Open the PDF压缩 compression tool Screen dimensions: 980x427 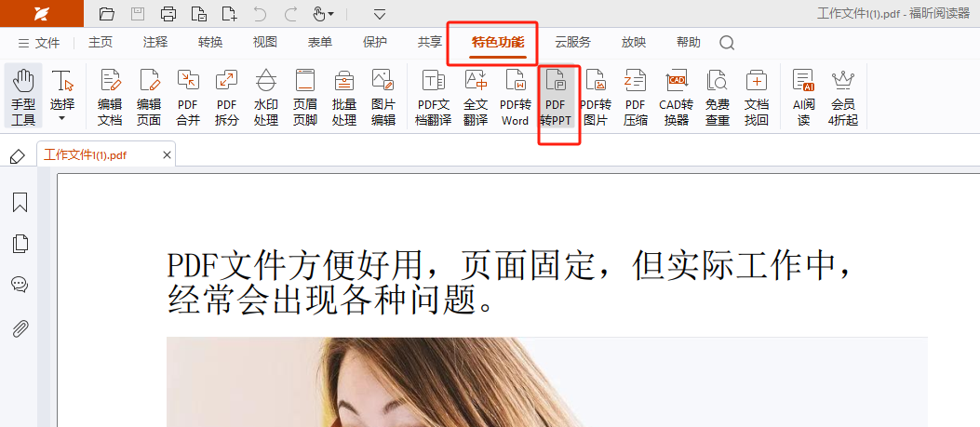click(x=636, y=98)
